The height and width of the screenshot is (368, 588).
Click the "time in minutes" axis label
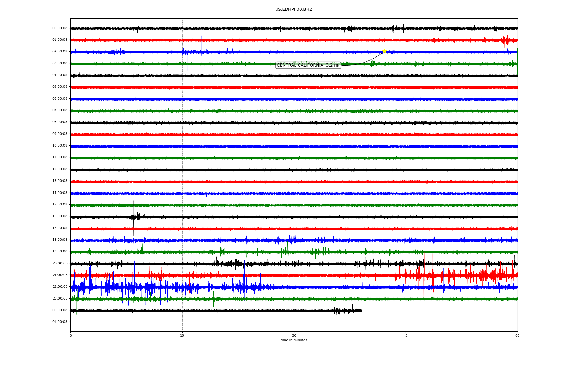pyautogui.click(x=294, y=340)
